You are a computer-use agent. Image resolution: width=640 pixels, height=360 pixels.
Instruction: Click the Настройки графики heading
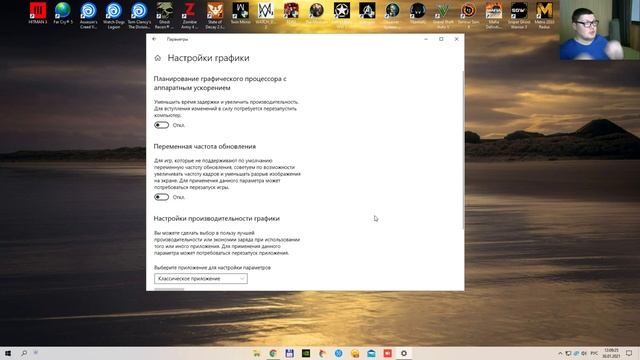(208, 58)
